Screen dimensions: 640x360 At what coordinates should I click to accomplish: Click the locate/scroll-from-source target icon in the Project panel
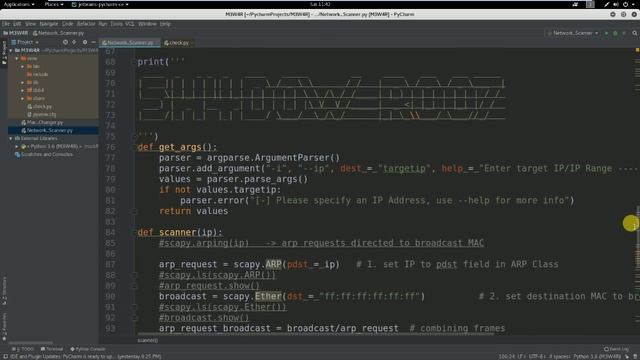(x=65, y=42)
